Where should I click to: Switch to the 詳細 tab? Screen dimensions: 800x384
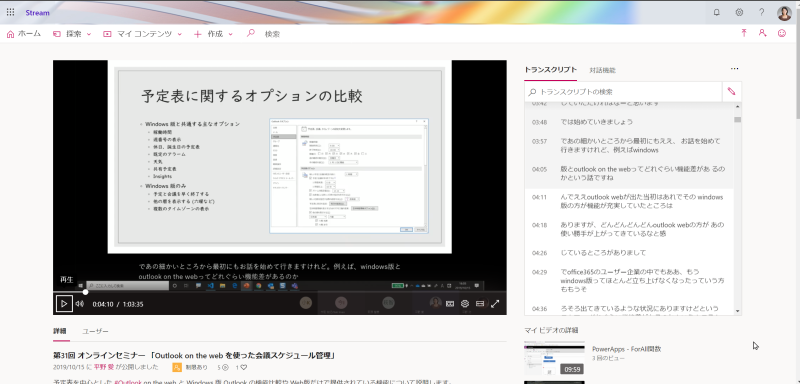[x=60, y=331]
